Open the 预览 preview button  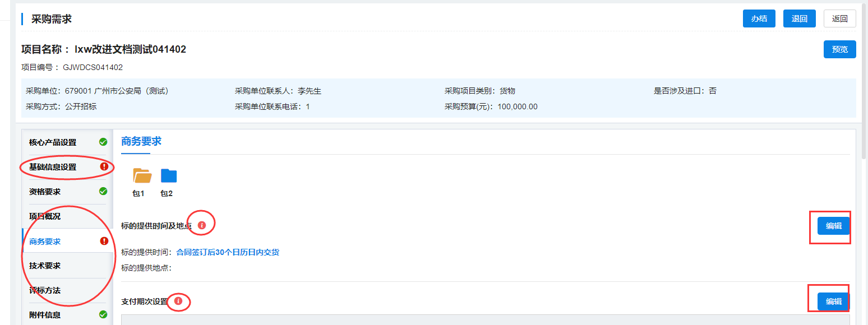coord(839,49)
